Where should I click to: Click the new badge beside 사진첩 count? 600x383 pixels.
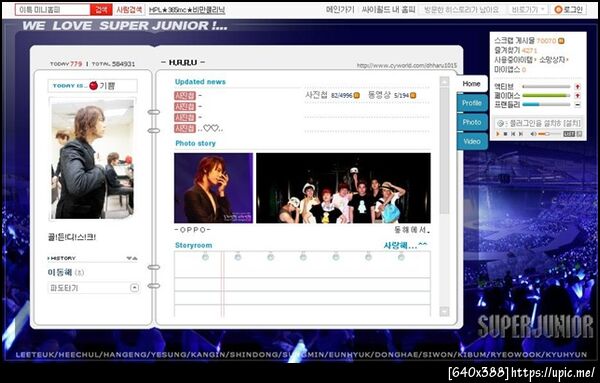356,95
